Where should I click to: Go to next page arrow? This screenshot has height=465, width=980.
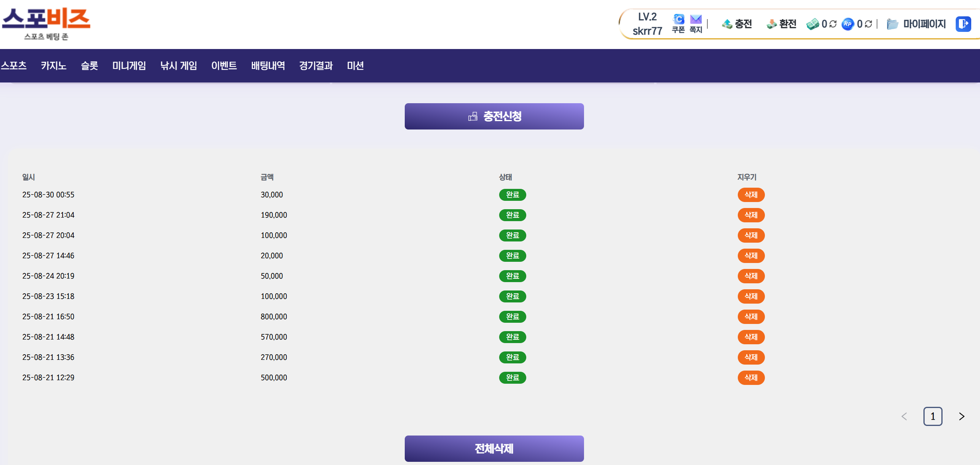pos(962,416)
